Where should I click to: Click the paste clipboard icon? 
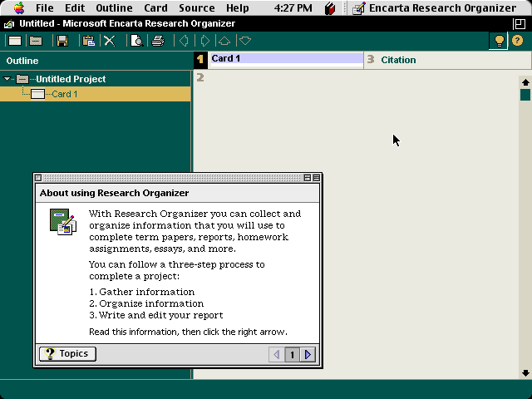click(x=88, y=41)
